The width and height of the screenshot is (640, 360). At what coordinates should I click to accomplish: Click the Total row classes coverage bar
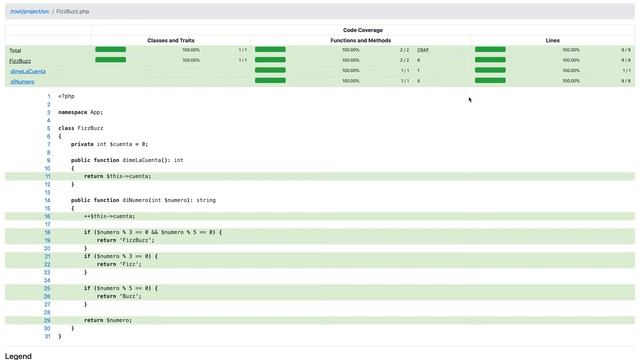pos(111,49)
